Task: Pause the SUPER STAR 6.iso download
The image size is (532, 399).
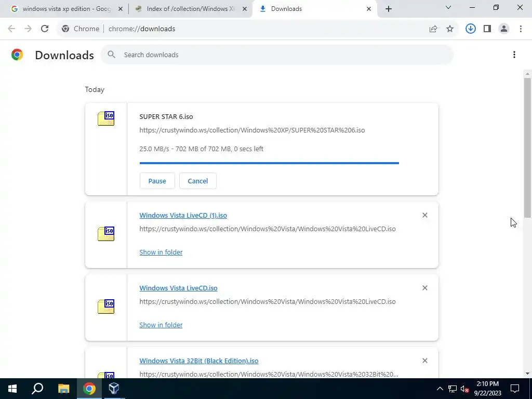Action: pyautogui.click(x=157, y=181)
